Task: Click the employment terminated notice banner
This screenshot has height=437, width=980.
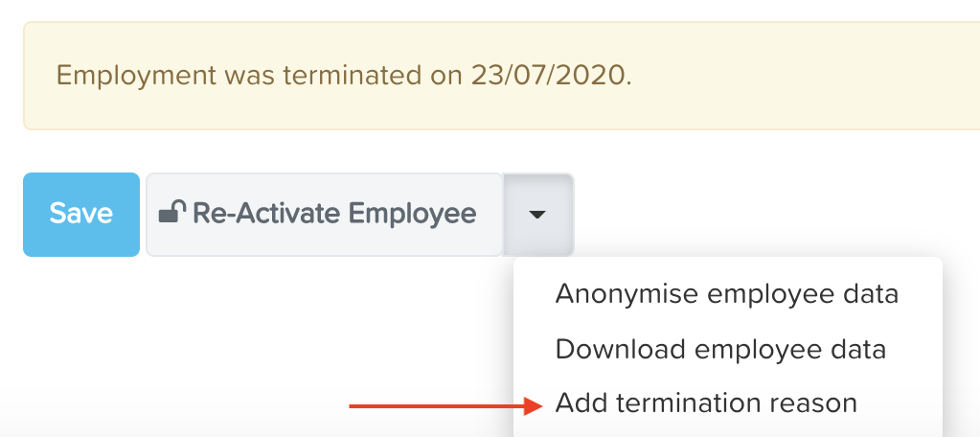Action: [501, 76]
